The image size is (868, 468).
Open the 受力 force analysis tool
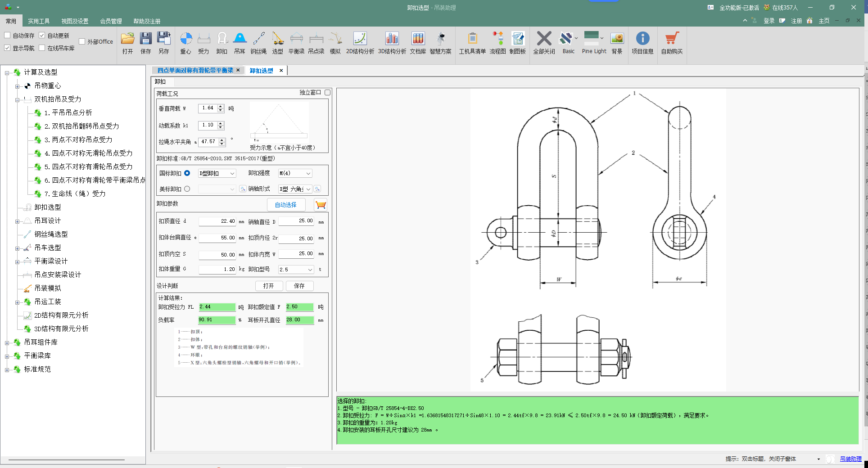(204, 43)
